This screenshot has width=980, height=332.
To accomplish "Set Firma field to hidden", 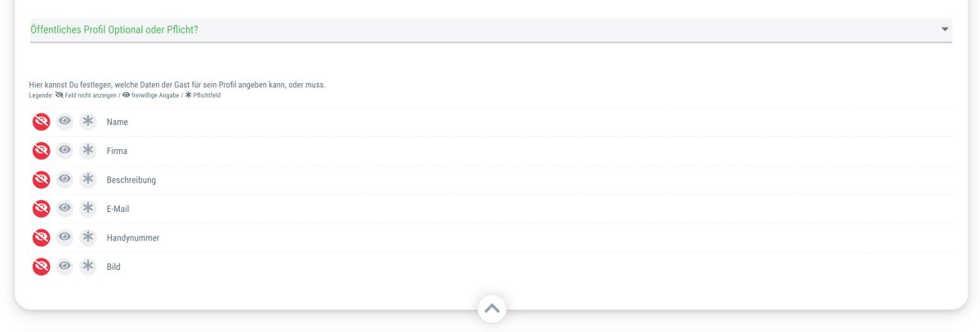I will point(41,151).
